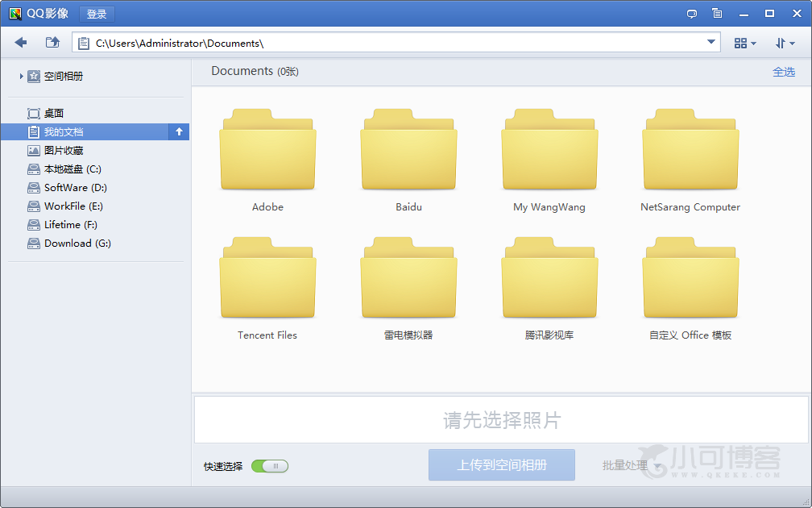Select the 腾讯影视库 folder

click(x=549, y=289)
